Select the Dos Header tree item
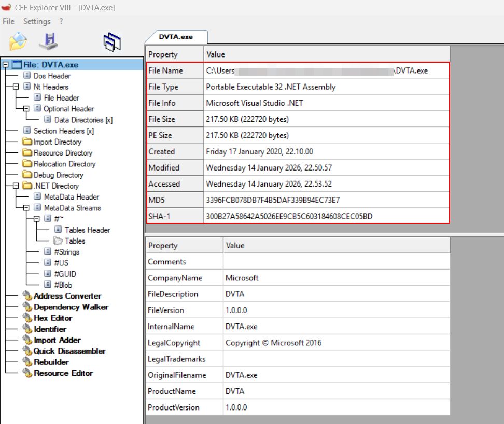The width and height of the screenshot is (504, 424). point(52,76)
